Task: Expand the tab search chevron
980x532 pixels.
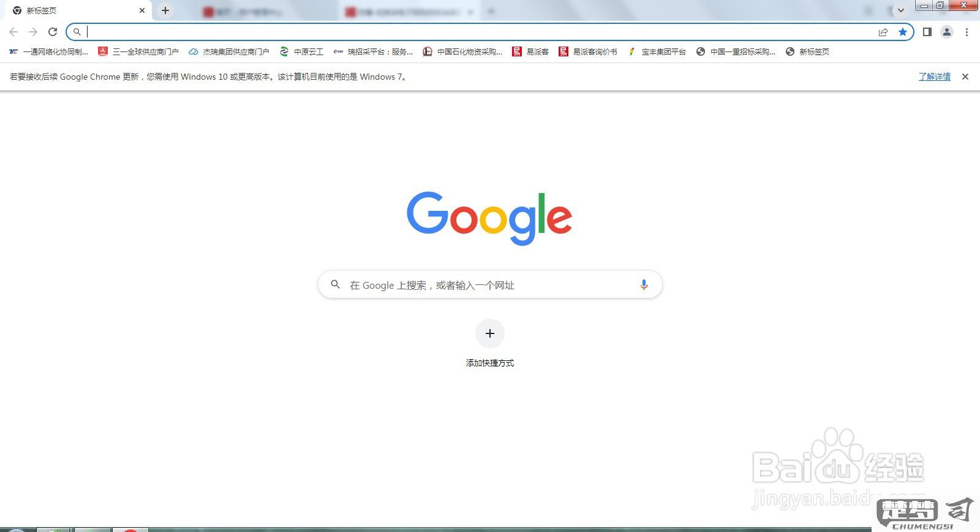Action: (901, 10)
